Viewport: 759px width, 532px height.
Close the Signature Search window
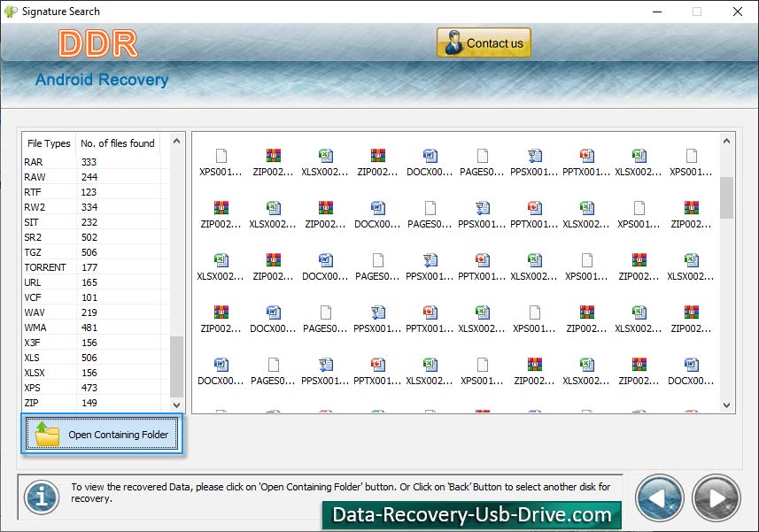pos(737,12)
